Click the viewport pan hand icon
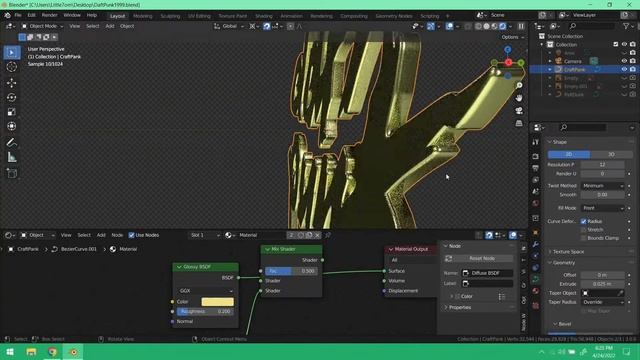 [519, 98]
